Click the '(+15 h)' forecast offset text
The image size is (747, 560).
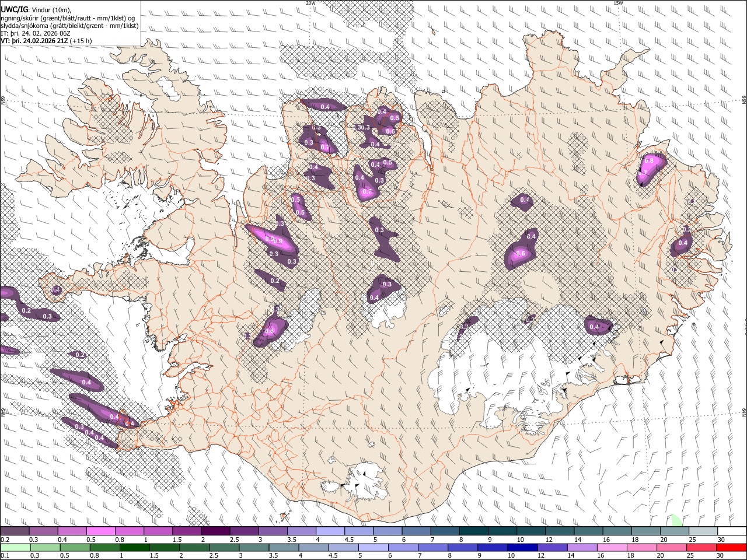pyautogui.click(x=81, y=41)
